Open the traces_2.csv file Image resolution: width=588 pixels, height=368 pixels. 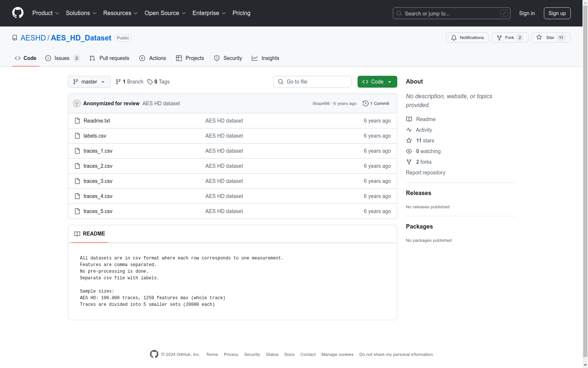pos(98,166)
